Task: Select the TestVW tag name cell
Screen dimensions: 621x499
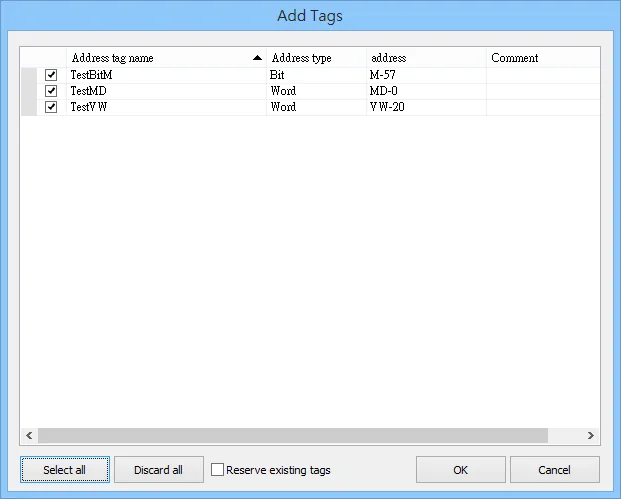Action: [166, 107]
